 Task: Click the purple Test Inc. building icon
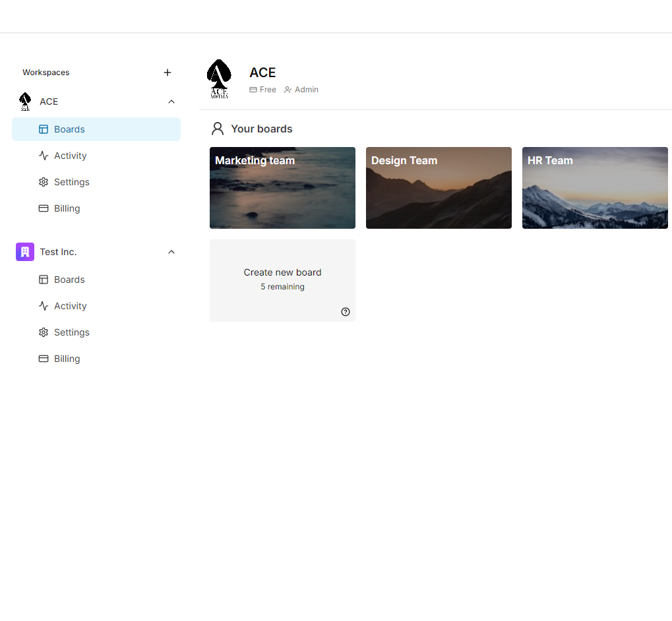pyautogui.click(x=25, y=252)
